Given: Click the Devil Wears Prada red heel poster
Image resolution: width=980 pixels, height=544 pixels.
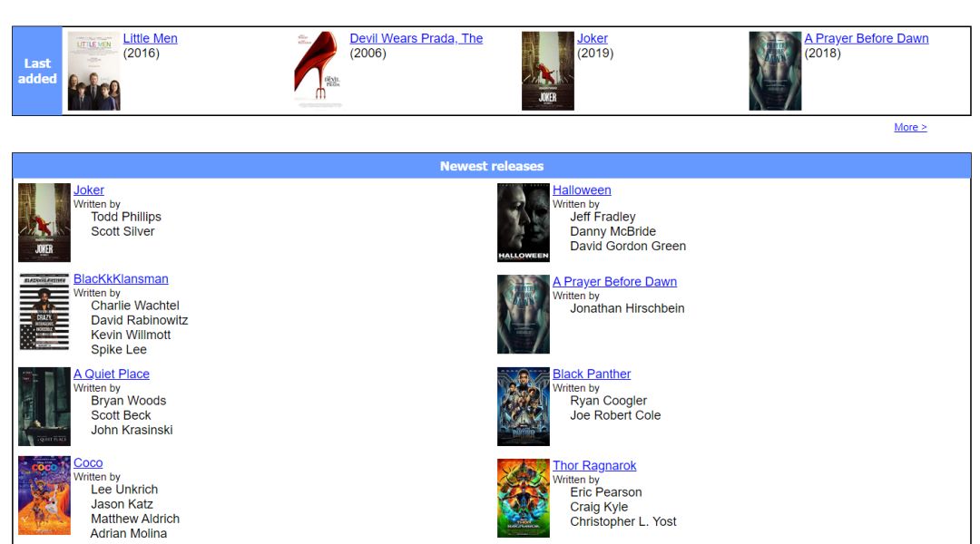Looking at the screenshot, I should pos(320,72).
